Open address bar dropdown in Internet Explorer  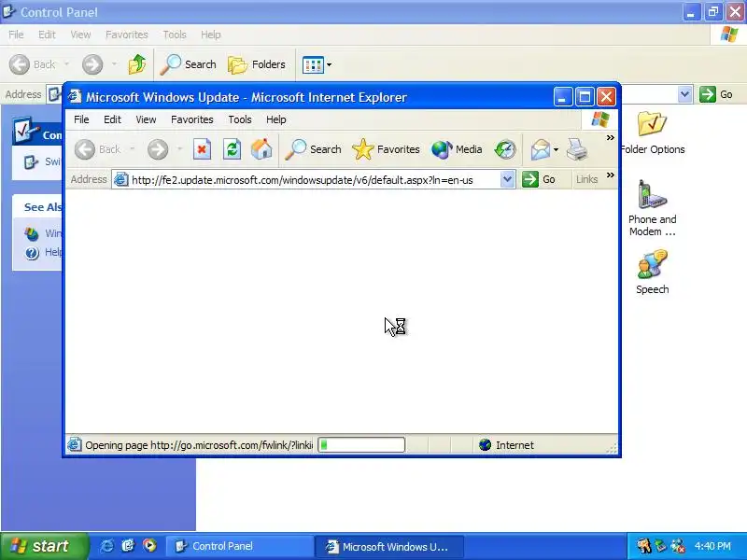pos(507,179)
